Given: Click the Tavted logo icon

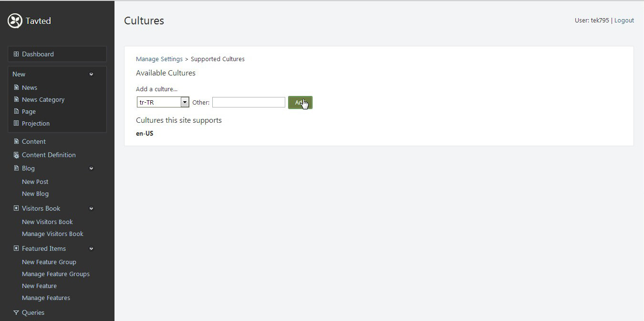Looking at the screenshot, I should [x=15, y=21].
